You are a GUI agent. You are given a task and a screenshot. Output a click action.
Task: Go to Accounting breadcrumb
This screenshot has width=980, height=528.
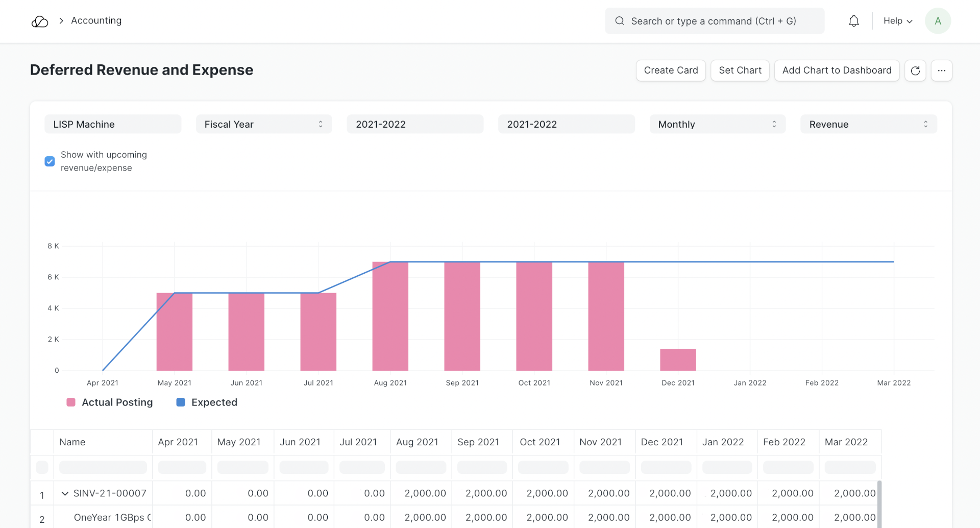coord(96,21)
